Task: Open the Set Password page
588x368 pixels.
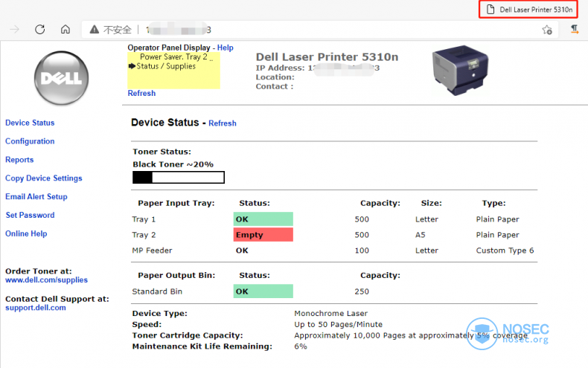Action: tap(30, 215)
